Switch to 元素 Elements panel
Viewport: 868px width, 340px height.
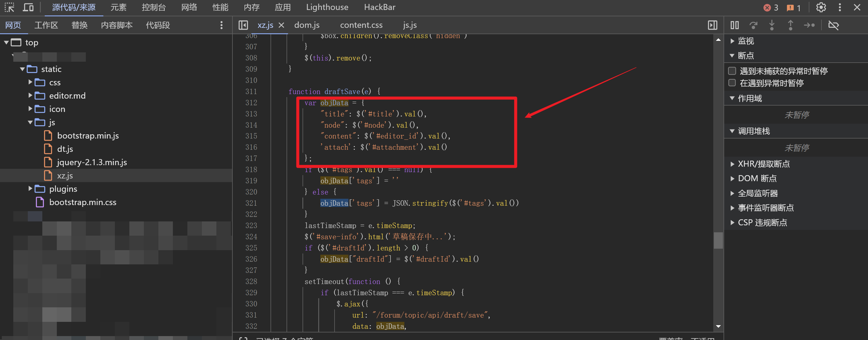[118, 8]
